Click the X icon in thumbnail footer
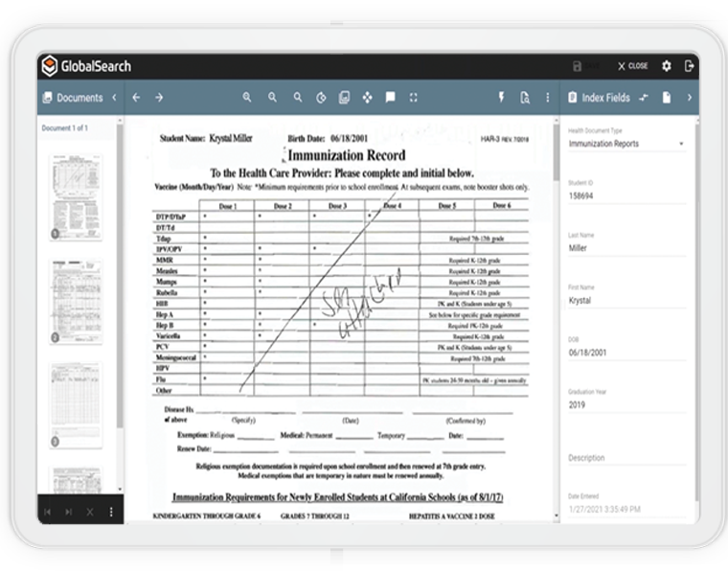The height and width of the screenshot is (574, 728). (90, 512)
